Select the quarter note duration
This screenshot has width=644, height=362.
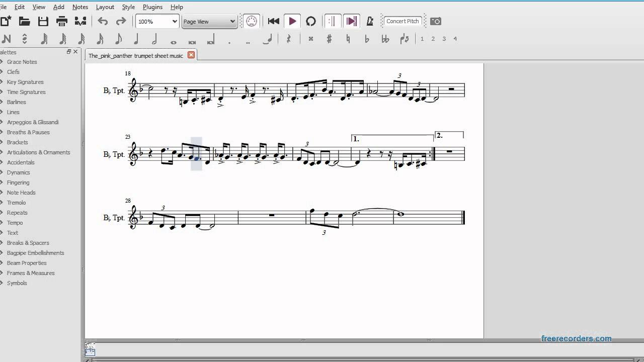click(x=136, y=39)
